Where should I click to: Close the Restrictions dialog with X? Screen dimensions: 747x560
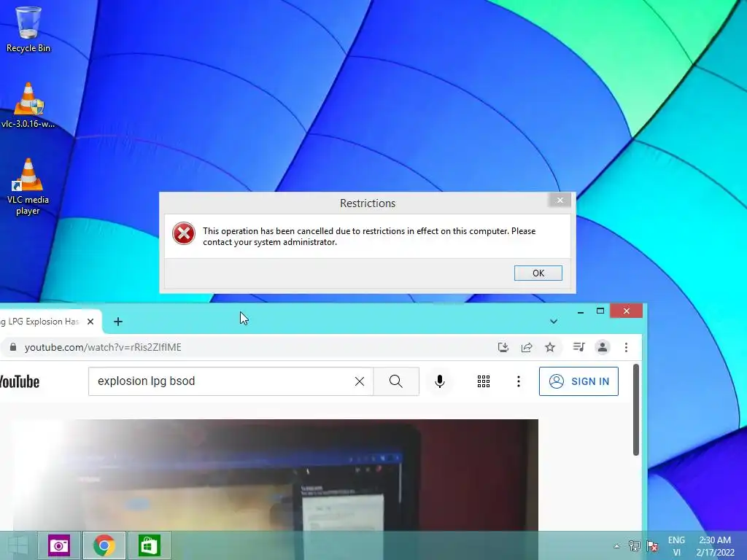point(560,200)
